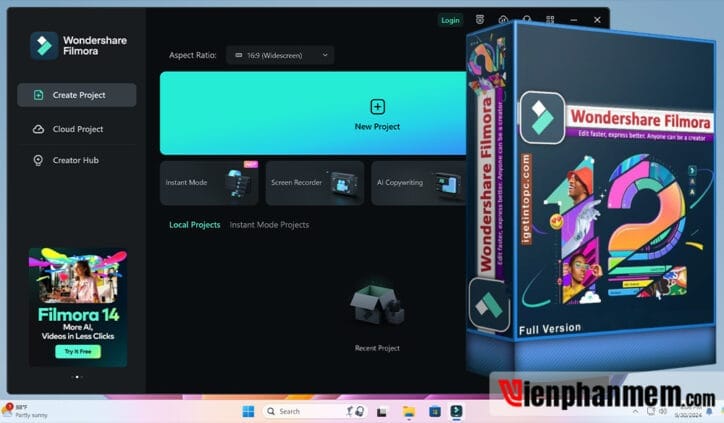Open the File Explorer taskbar icon
Image resolution: width=724 pixels, height=423 pixels.
coord(409,411)
